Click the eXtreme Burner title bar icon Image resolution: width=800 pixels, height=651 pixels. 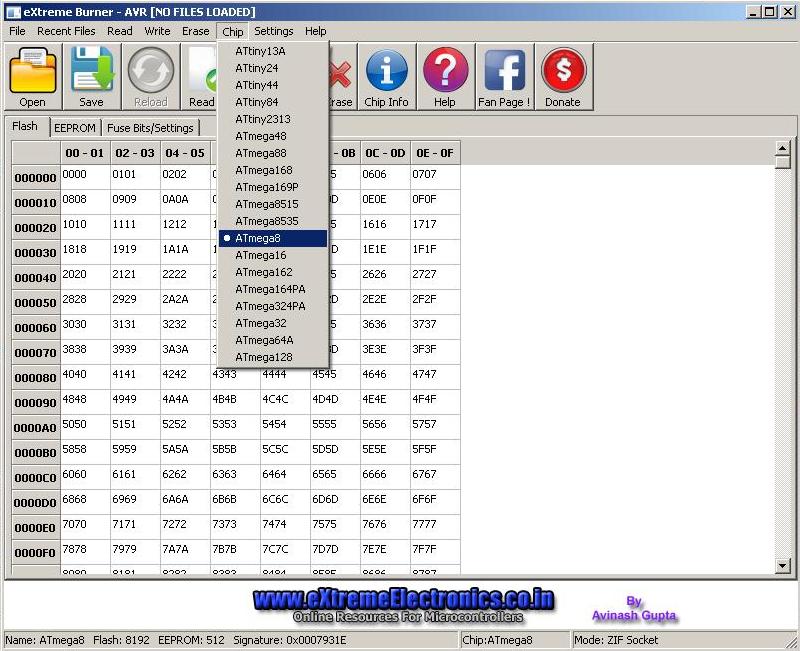(x=13, y=12)
